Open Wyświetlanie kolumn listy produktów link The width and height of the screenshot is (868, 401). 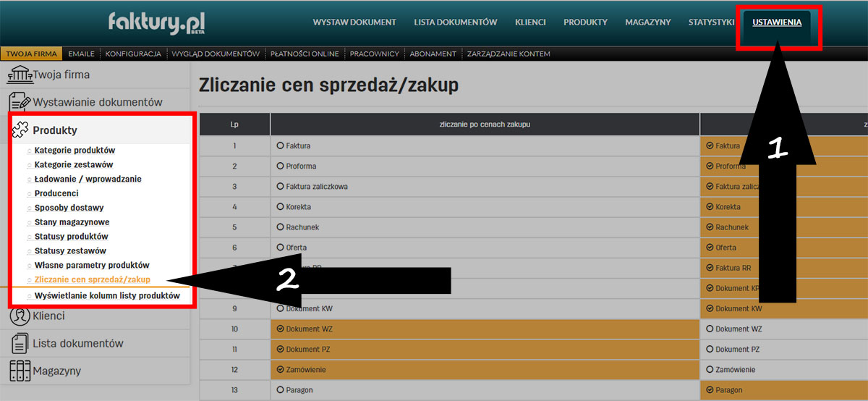[107, 296]
